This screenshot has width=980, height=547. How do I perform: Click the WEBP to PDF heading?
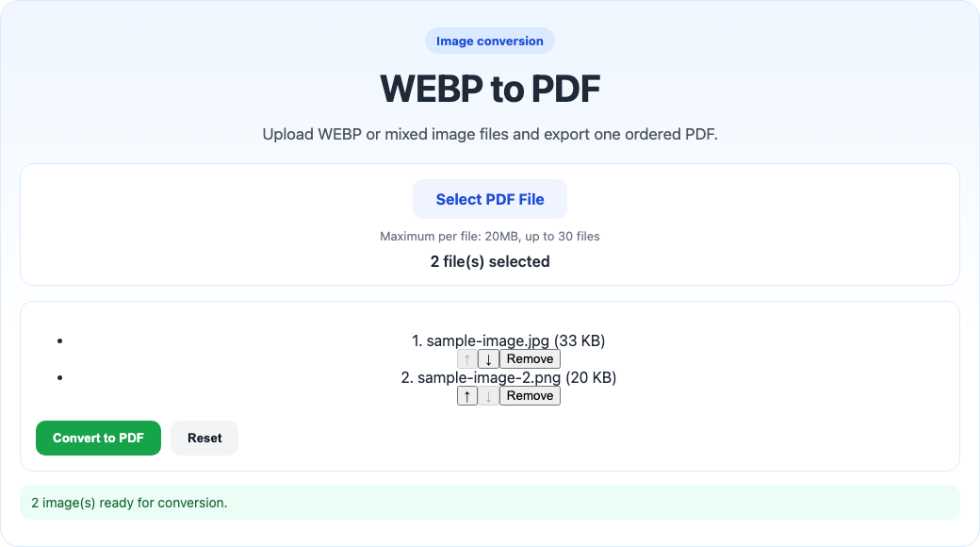[x=490, y=88]
